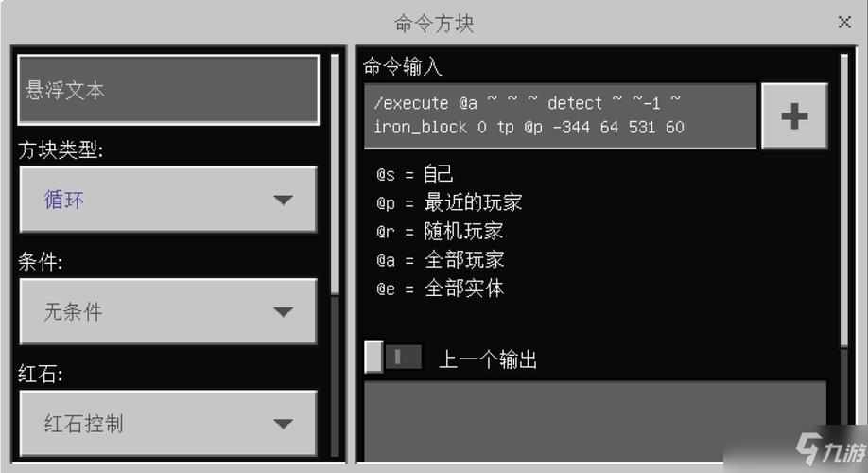868x473 pixels.
Task: Click the 九游 watermark logo
Action: pos(830,448)
